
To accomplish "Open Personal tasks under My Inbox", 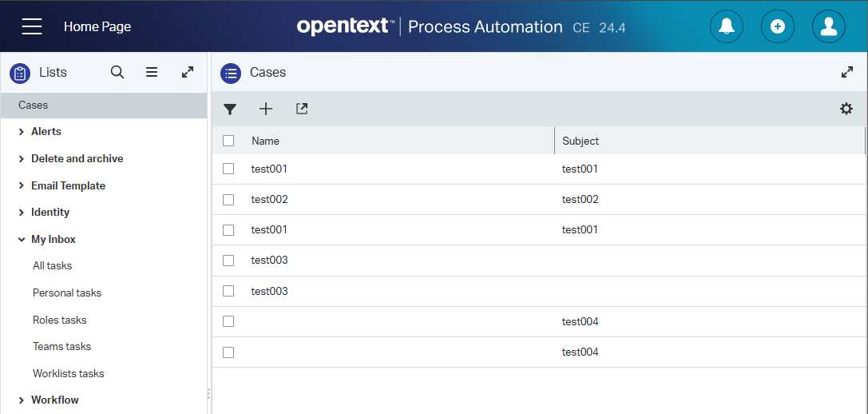I will [67, 293].
